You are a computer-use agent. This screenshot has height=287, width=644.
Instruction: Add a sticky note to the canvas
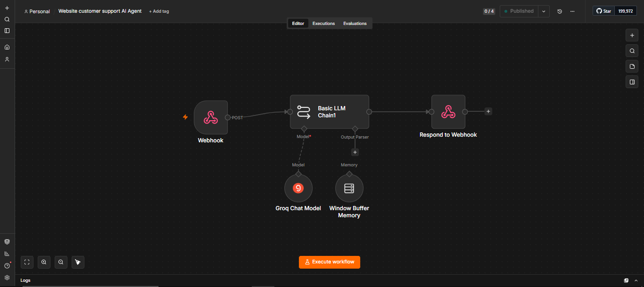pos(632,66)
